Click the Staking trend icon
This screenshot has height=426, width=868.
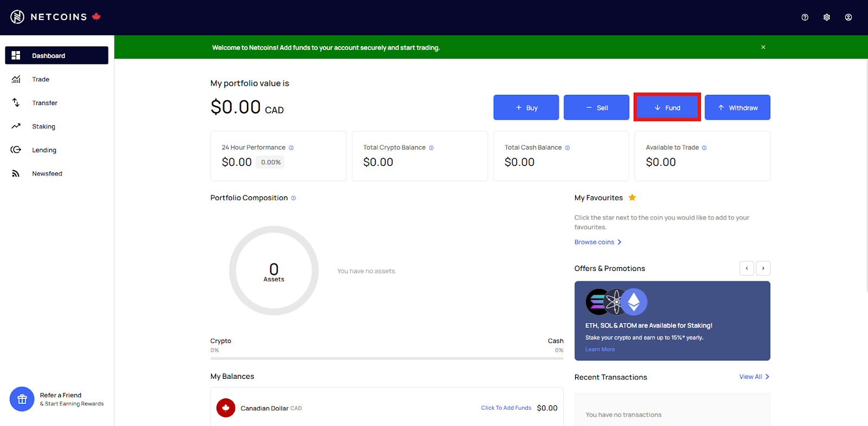(16, 126)
